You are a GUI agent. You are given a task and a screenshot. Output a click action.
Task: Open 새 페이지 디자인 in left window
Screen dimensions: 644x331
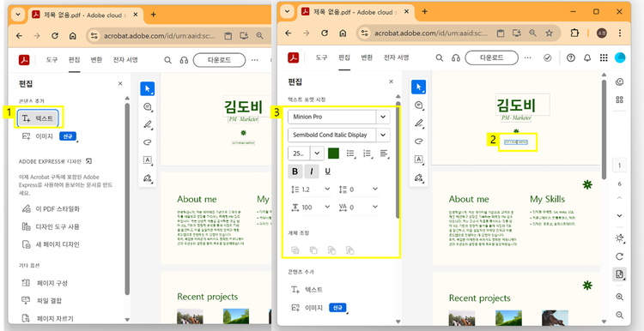pyautogui.click(x=50, y=244)
